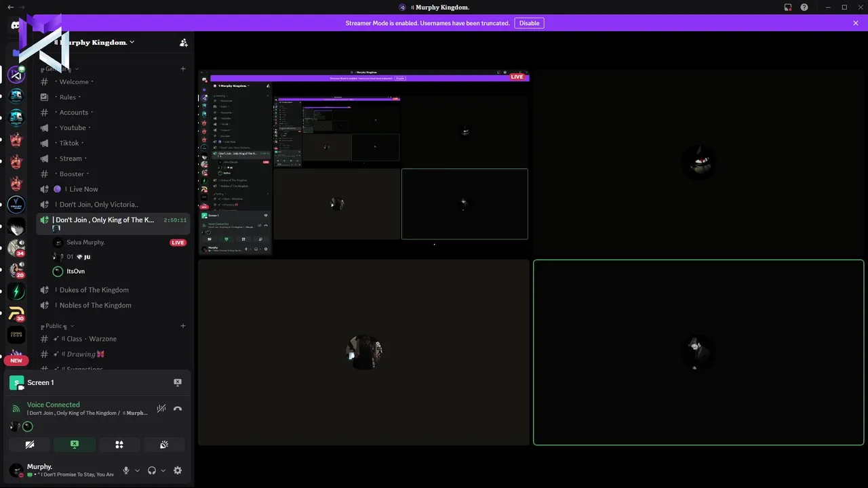The width and height of the screenshot is (868, 488).
Task: Join Don't Join, Only Victoria.. voice channel
Action: pos(113,205)
